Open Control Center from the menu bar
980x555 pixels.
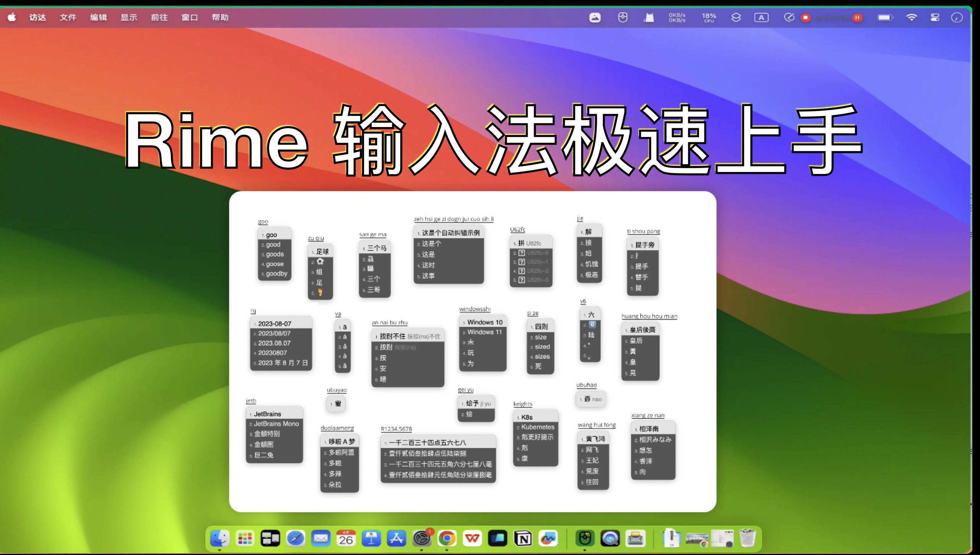point(935,18)
